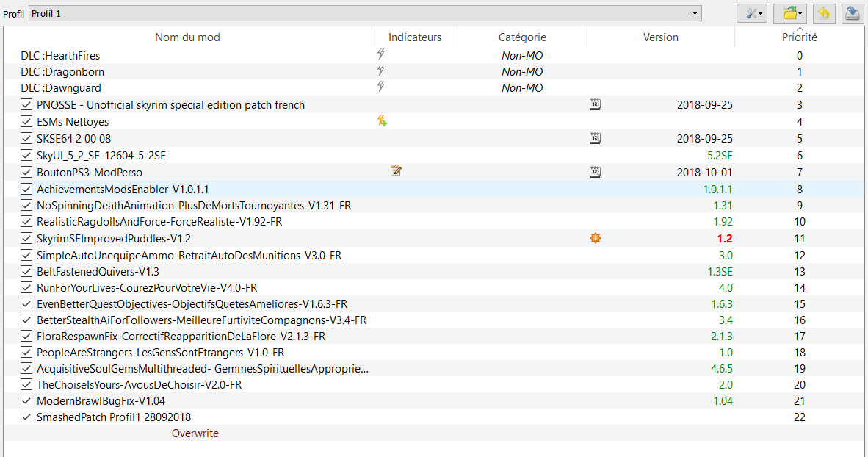Screen dimensions: 868x457
Task: Click version 1.3SE of BeltFastenedQuivers
Action: click(720, 271)
